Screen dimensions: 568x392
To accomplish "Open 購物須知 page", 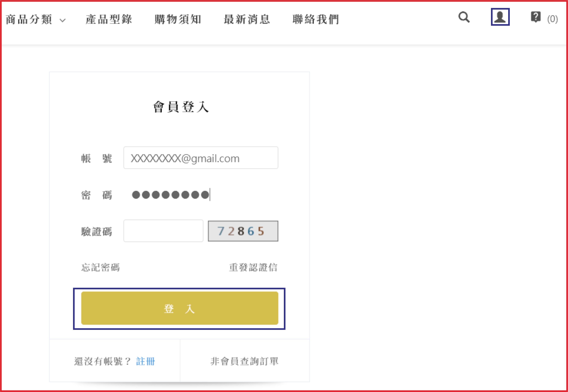I will coord(178,19).
